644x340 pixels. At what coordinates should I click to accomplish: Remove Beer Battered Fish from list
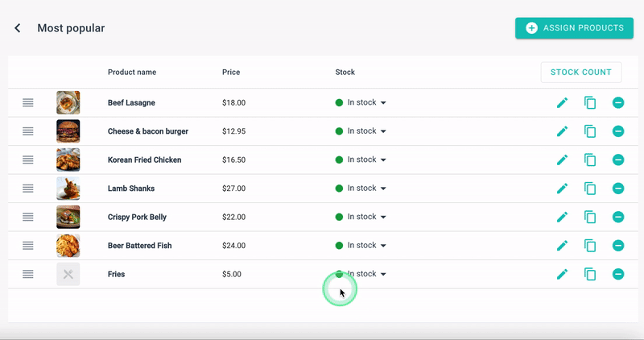618,246
